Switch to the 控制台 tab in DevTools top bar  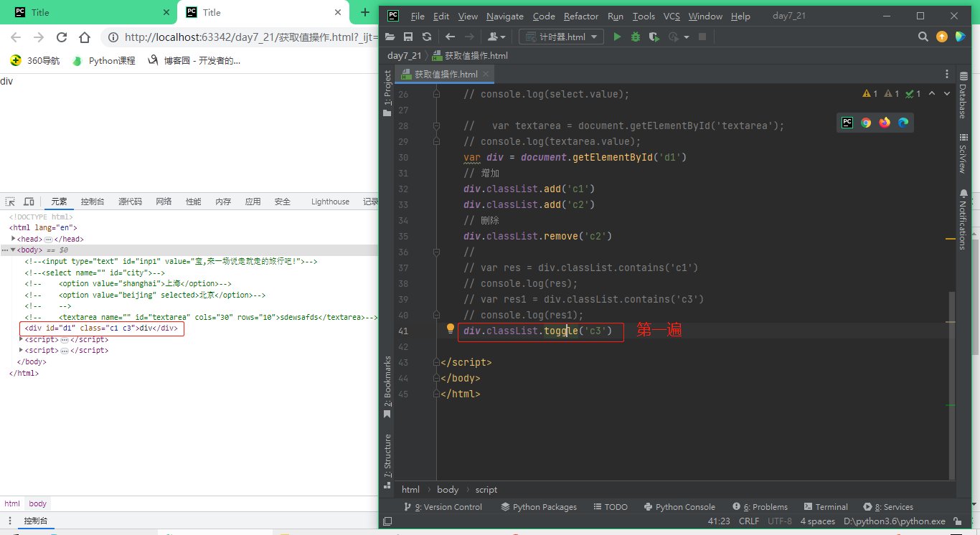coord(93,202)
